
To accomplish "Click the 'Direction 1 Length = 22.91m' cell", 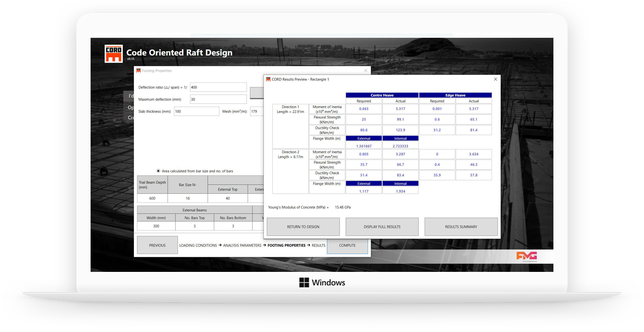I will pos(290,126).
